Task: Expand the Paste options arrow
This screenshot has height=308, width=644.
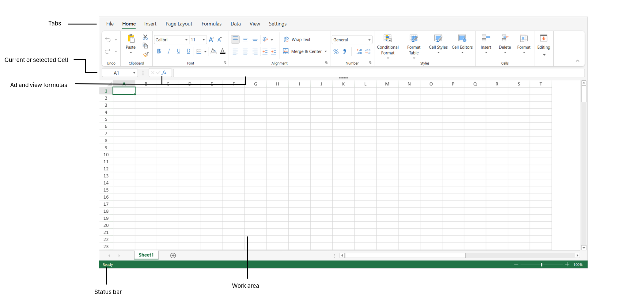Action: point(131,53)
